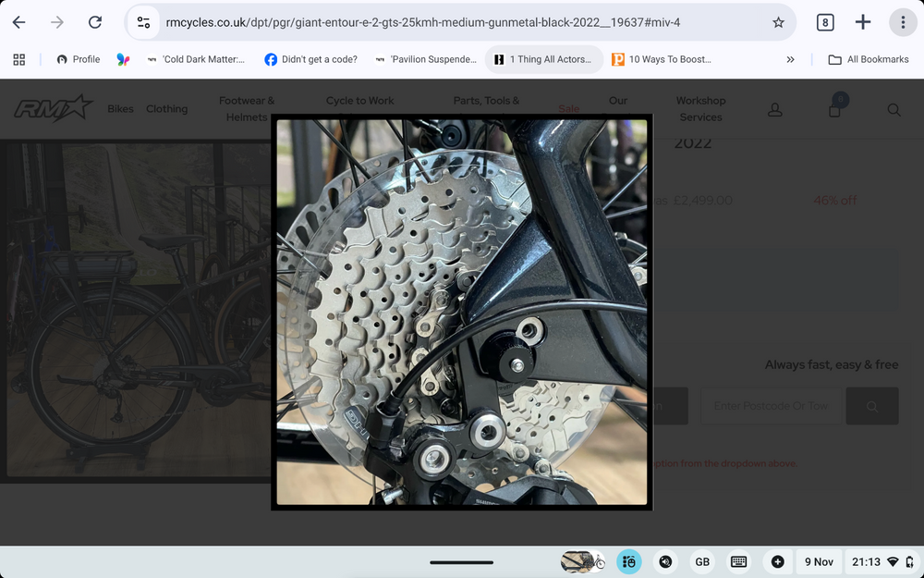
Task: Open the GB keyboard language selector in shelf
Action: [x=702, y=561]
